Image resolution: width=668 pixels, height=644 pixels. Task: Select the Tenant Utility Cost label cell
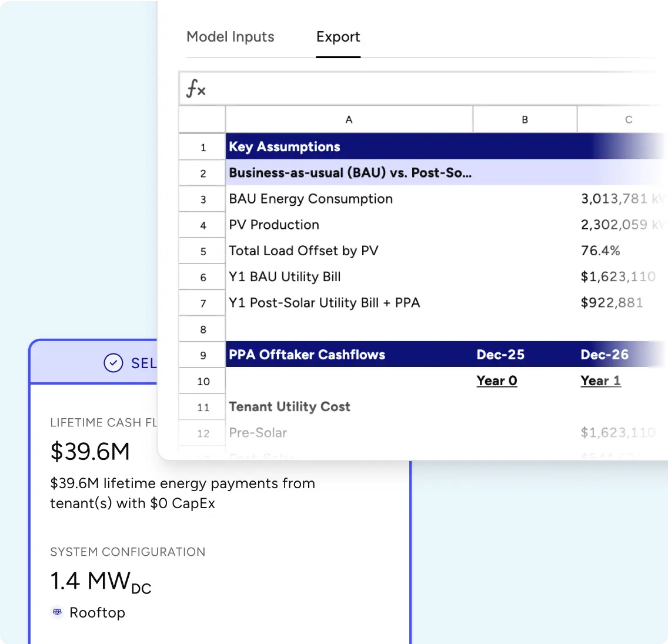(x=289, y=406)
